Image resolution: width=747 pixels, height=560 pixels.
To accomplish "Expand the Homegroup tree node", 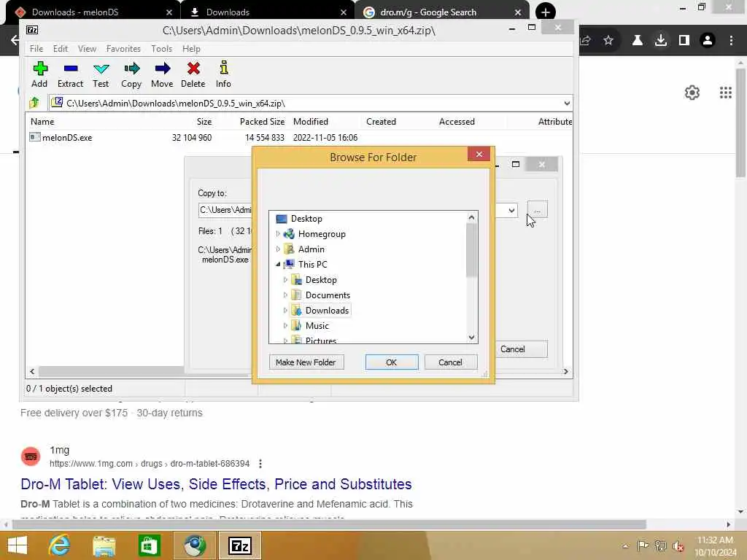I will coord(278,234).
